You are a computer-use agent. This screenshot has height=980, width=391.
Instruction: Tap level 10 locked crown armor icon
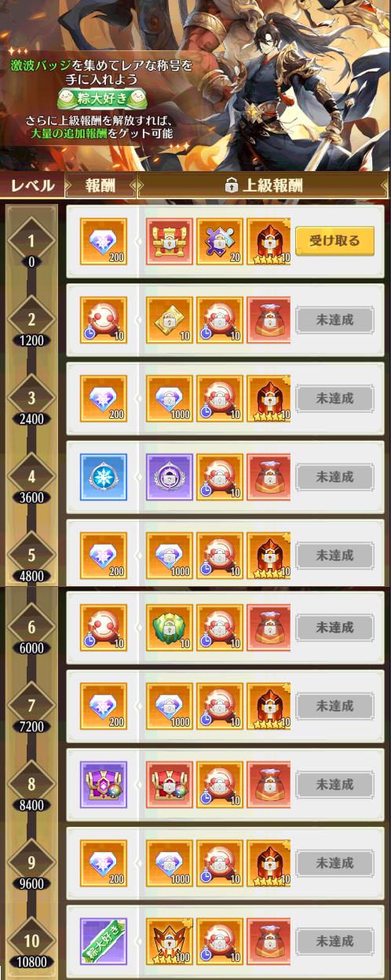170,941
